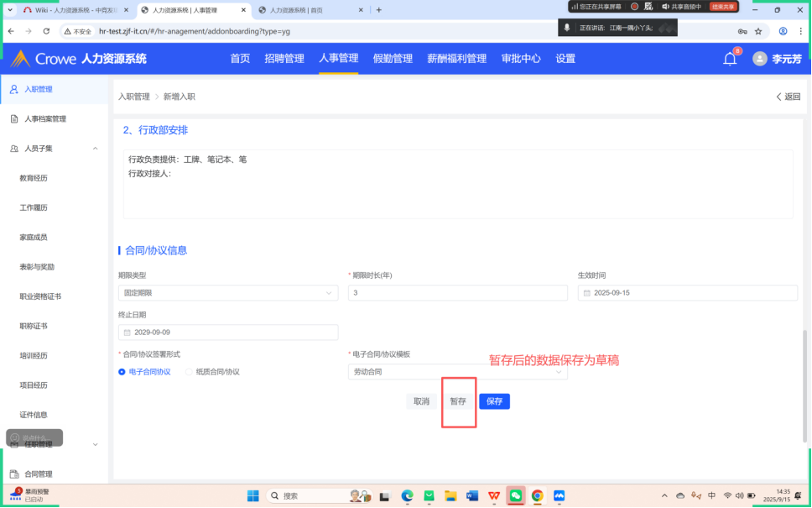This screenshot has width=812, height=508.
Task: Select the 电子合同/协议 radio option
Action: [x=122, y=371]
